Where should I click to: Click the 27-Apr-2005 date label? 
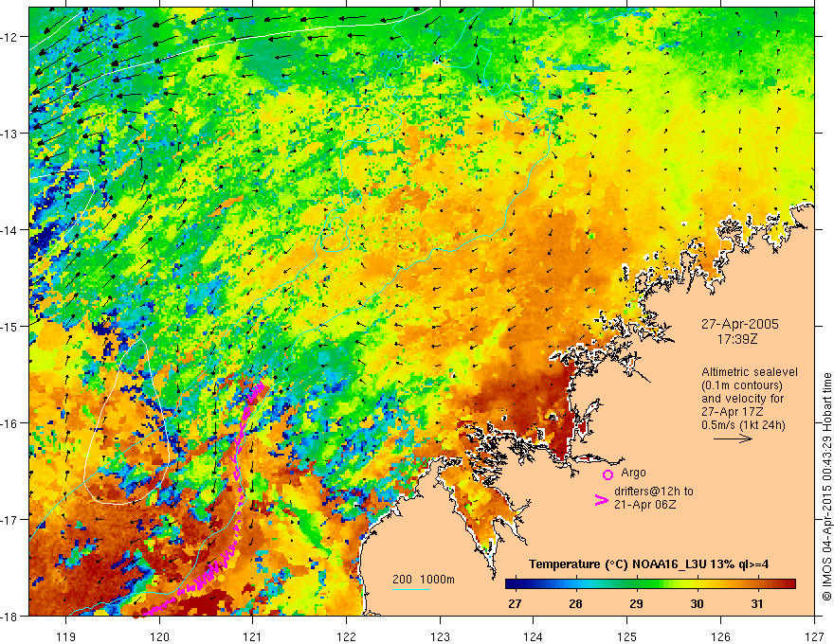pos(739,324)
